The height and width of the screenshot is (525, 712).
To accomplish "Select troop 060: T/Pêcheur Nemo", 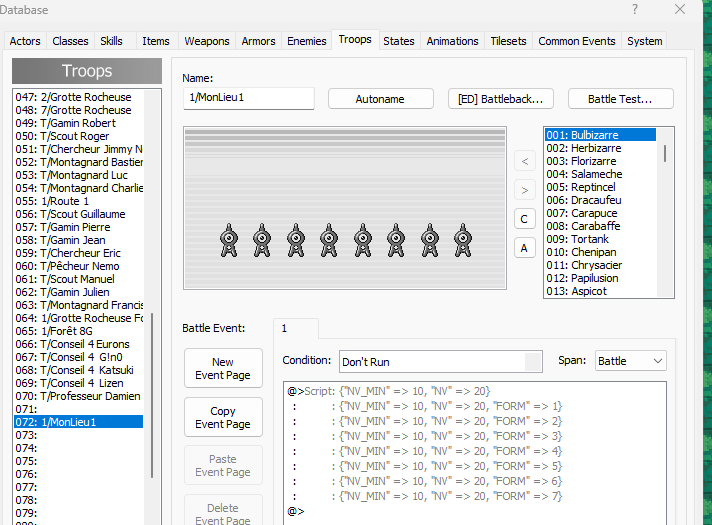I will (79, 266).
